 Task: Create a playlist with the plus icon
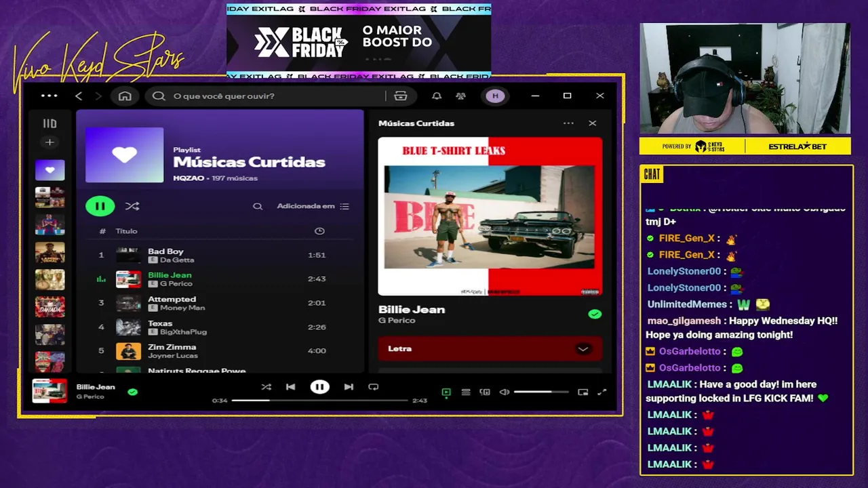pyautogui.click(x=50, y=142)
